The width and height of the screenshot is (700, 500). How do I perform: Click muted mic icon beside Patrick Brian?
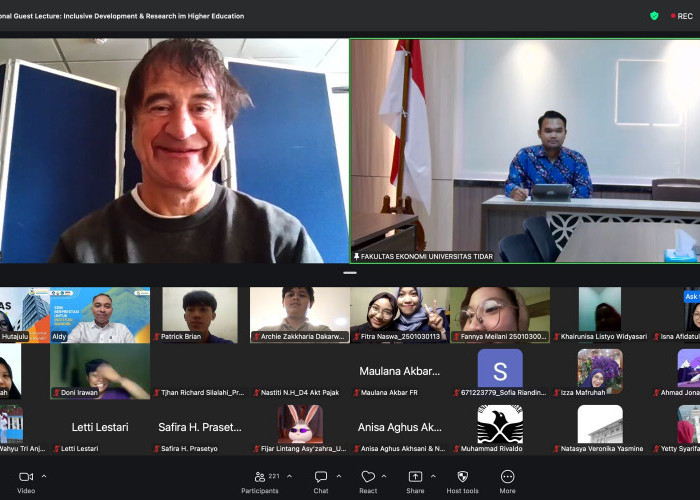(x=157, y=337)
